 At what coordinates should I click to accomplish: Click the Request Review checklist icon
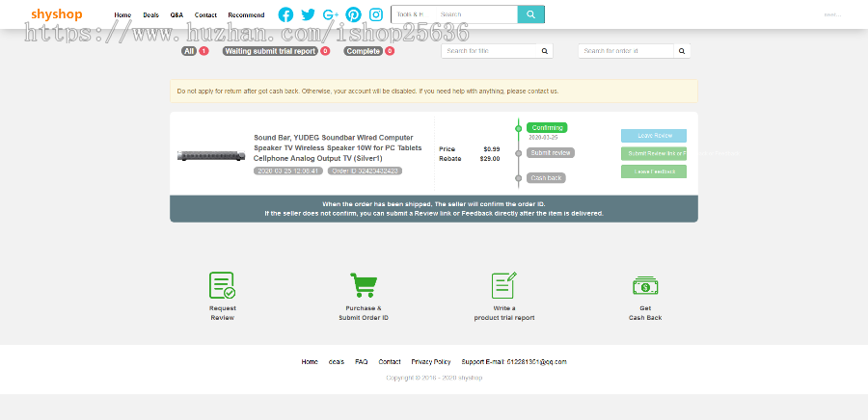coord(223,285)
